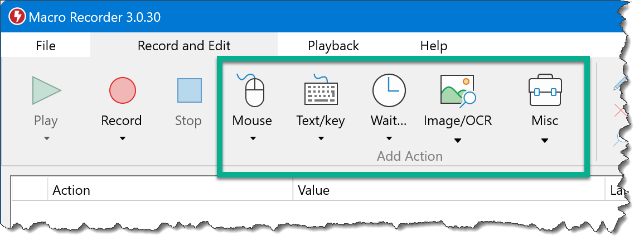The width and height of the screenshot is (644, 245).
Task: Expand the Image/OCR dropdown arrow
Action: click(457, 141)
